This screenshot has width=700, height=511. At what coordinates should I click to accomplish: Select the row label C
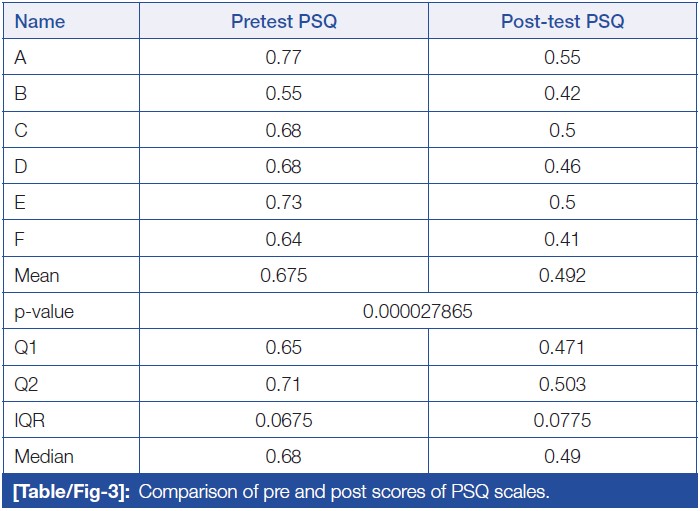(x=21, y=130)
